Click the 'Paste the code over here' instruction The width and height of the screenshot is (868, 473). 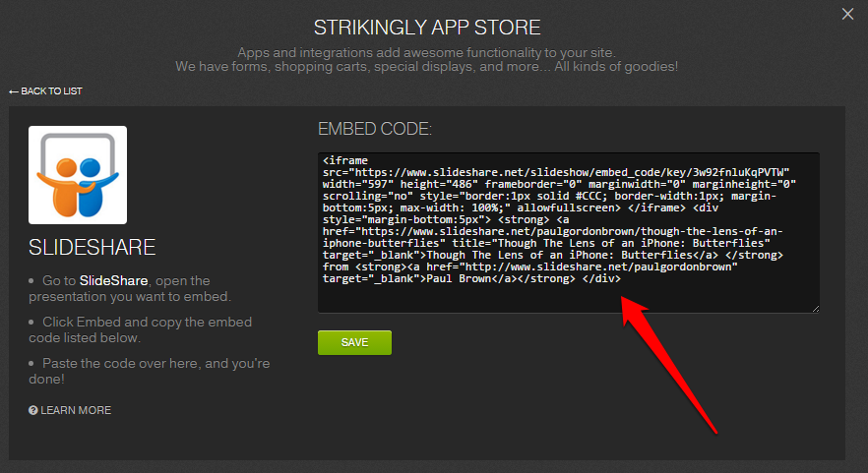point(150,371)
